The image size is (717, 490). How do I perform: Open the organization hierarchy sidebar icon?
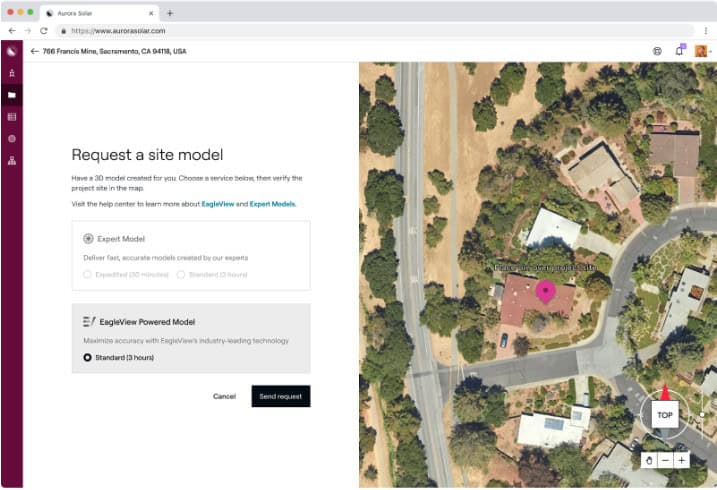(12, 160)
